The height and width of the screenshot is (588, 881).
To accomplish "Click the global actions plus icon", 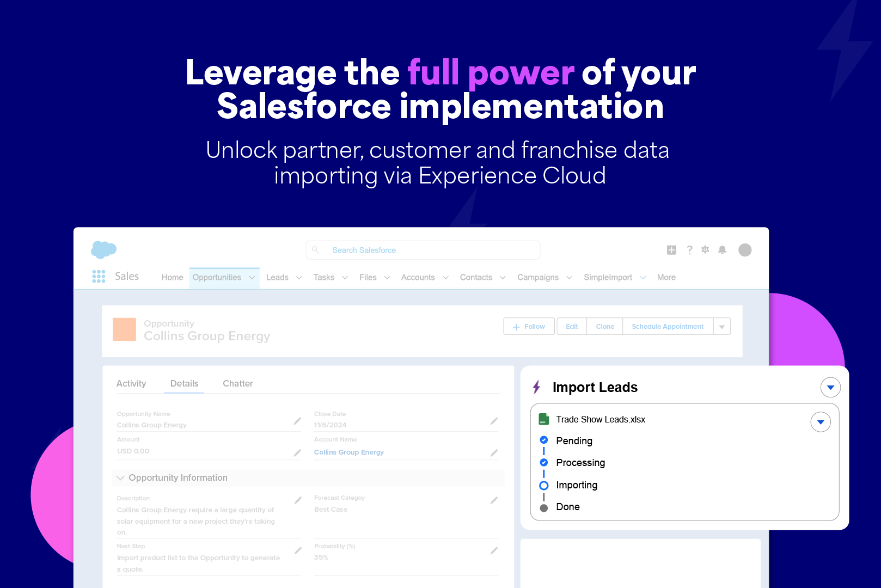I will (x=671, y=250).
